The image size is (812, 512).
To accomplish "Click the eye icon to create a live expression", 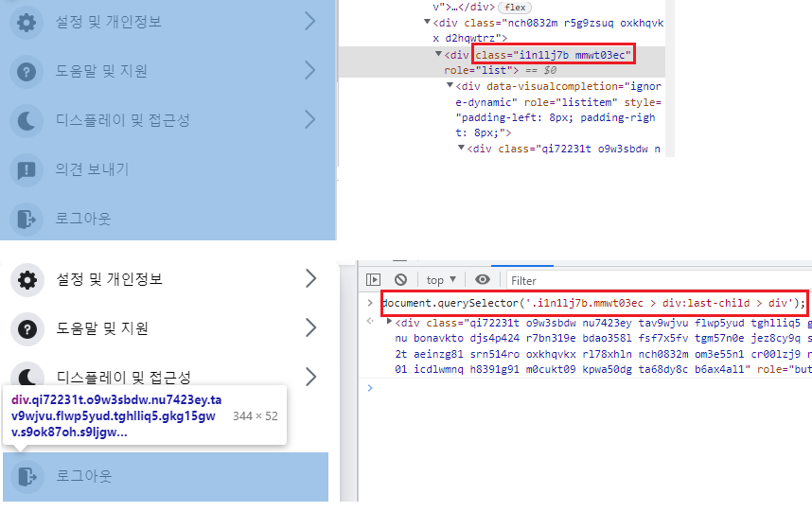I will pos(482,279).
